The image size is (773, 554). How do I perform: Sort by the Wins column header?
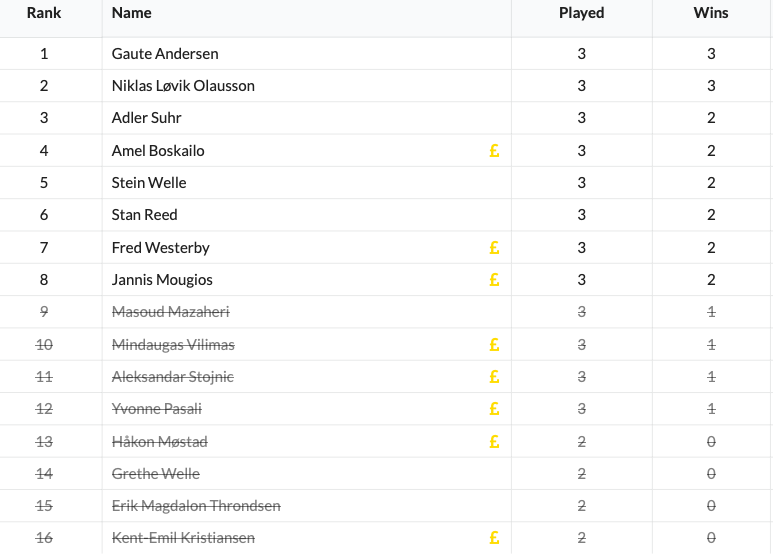point(711,13)
